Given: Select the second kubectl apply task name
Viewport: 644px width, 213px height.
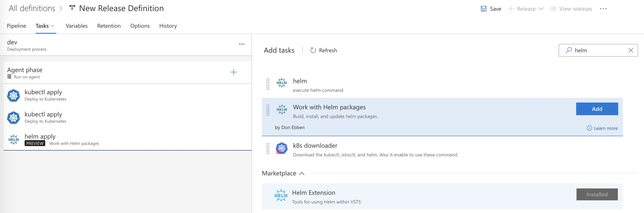Looking at the screenshot, I should point(43,114).
